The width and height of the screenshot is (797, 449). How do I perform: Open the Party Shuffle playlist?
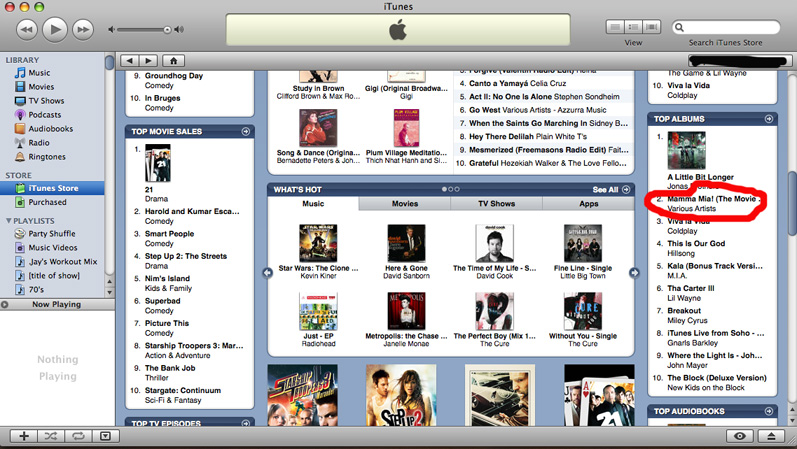tap(51, 234)
